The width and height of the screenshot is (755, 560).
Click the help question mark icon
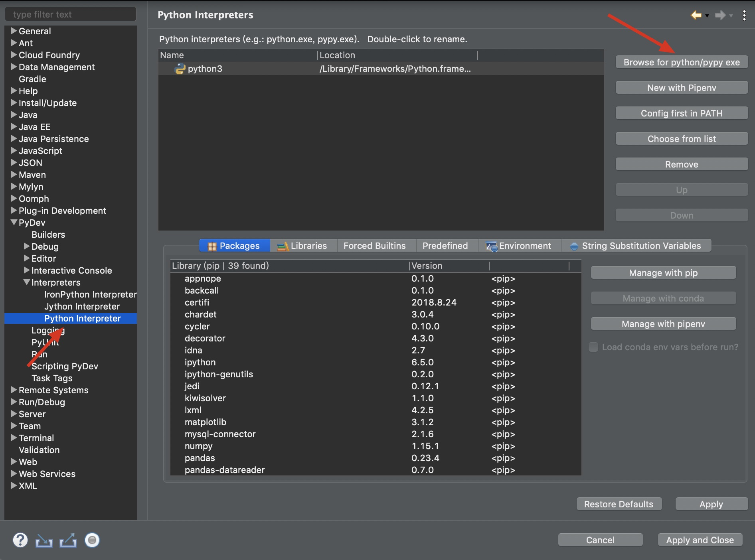point(20,540)
